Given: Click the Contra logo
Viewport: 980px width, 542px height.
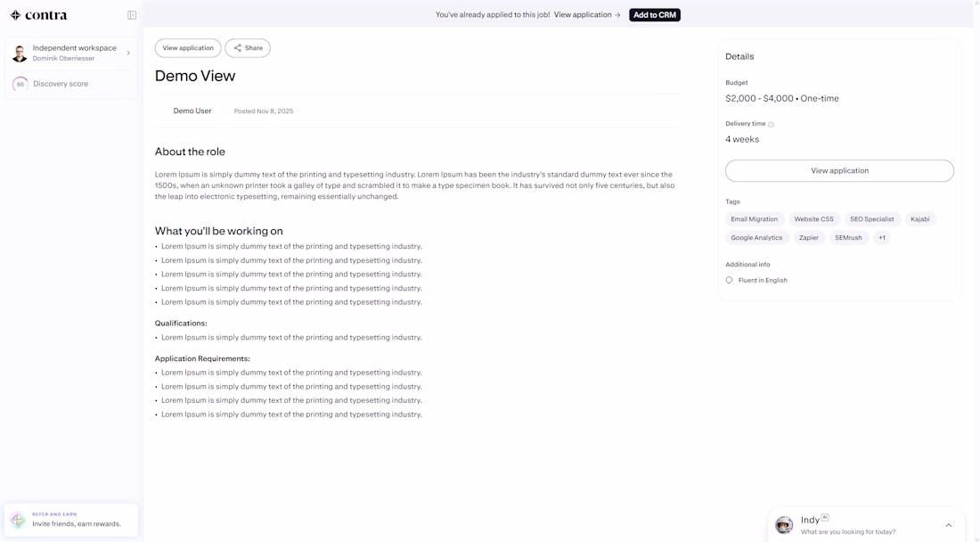Looking at the screenshot, I should (x=38, y=15).
